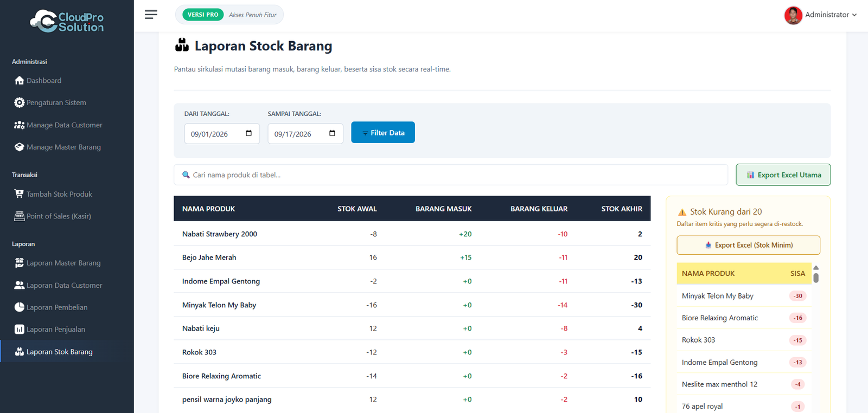The height and width of the screenshot is (413, 868).
Task: Click the BARANG KELUAR column header
Action: (539, 209)
